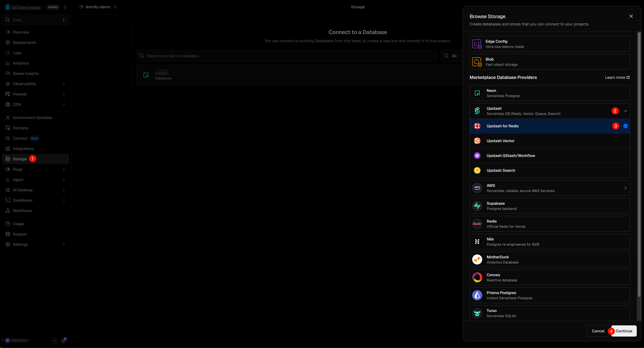The width and height of the screenshot is (644, 348).
Task: Click the Turso bull logo
Action: tap(477, 313)
